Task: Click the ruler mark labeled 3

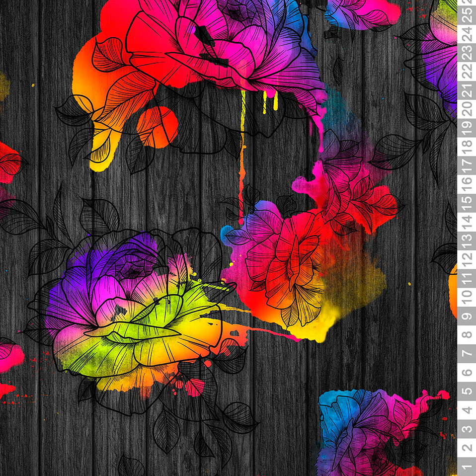Action: [466, 428]
